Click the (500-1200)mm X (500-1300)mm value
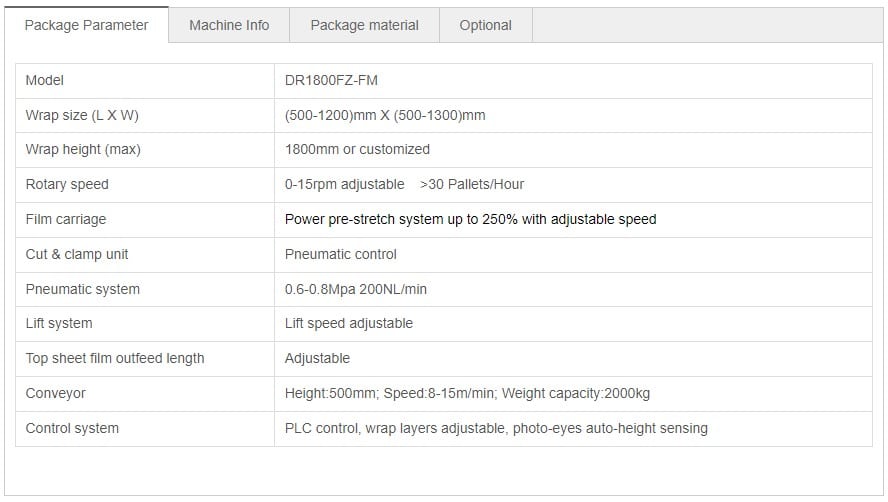 tap(385, 116)
